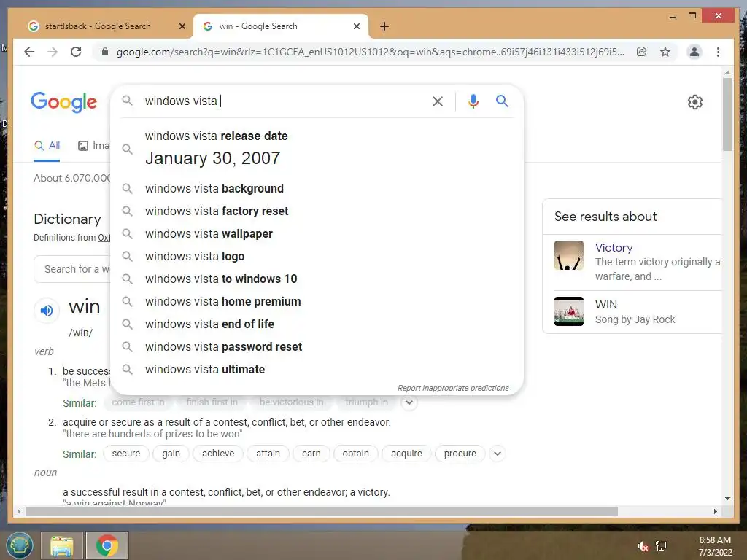Screen dimensions: 747x560
Task: Select suggestion windows vista wallpaper
Action: pos(317,234)
